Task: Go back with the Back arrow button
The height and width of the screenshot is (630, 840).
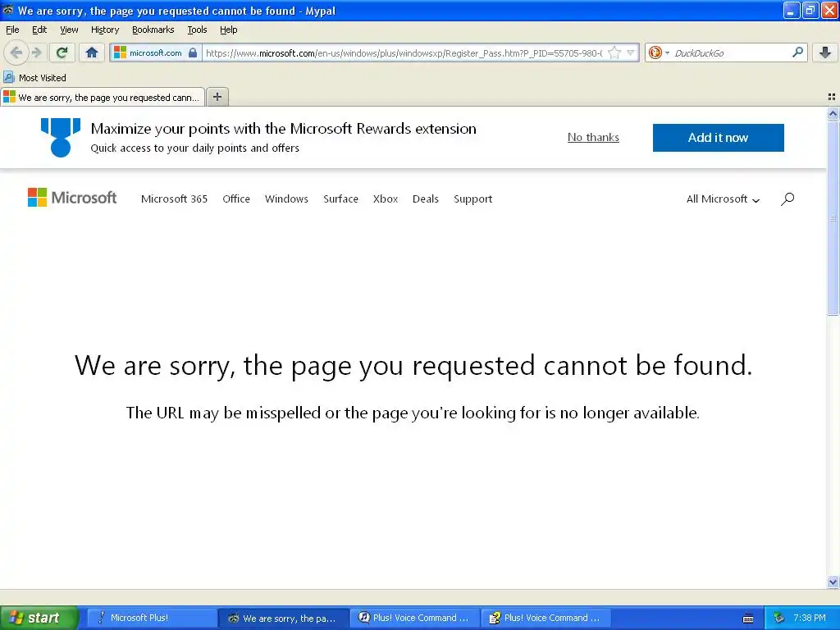Action: click(16, 52)
